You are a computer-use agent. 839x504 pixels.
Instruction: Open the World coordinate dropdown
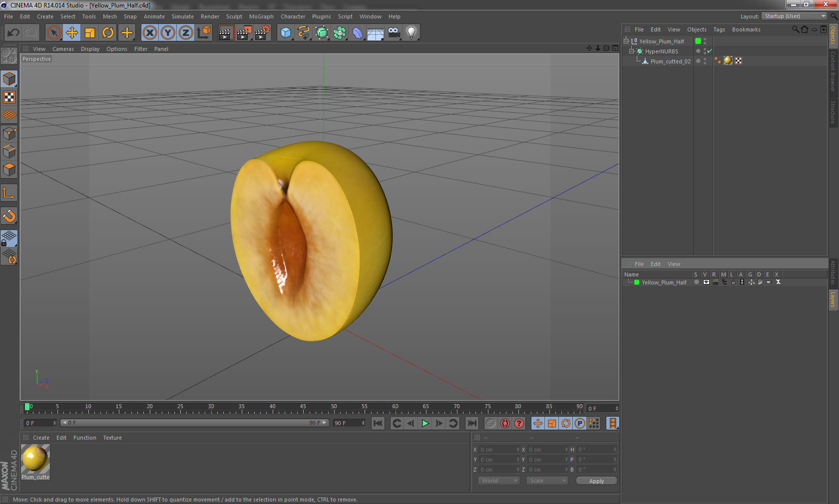click(499, 481)
